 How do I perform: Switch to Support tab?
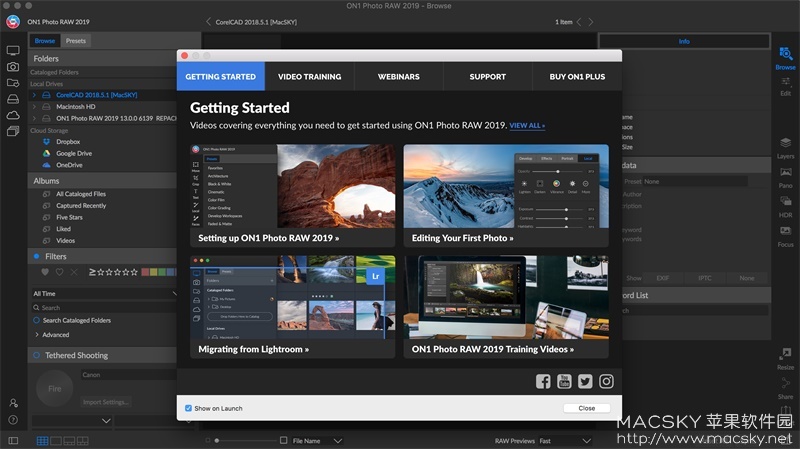coord(488,77)
